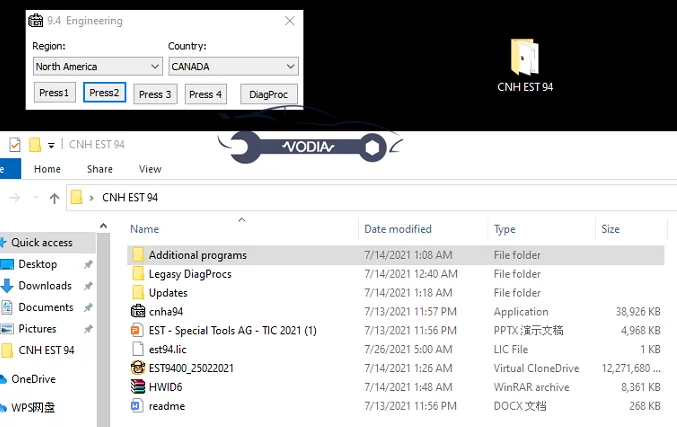Select the Additional programs row name
The image size is (677, 427).
pyautogui.click(x=198, y=255)
